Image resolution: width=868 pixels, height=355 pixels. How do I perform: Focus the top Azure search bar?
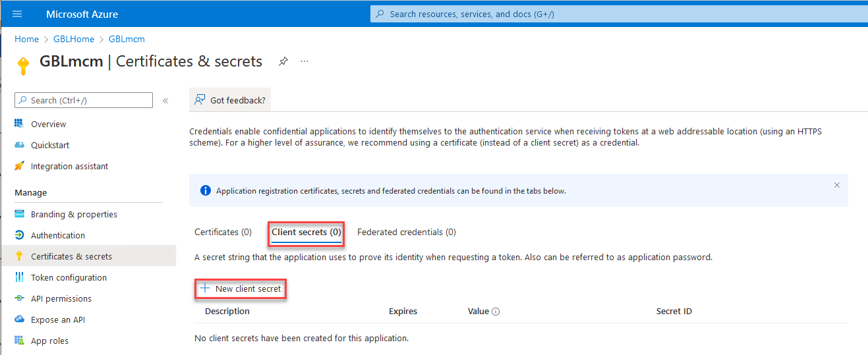(618, 14)
